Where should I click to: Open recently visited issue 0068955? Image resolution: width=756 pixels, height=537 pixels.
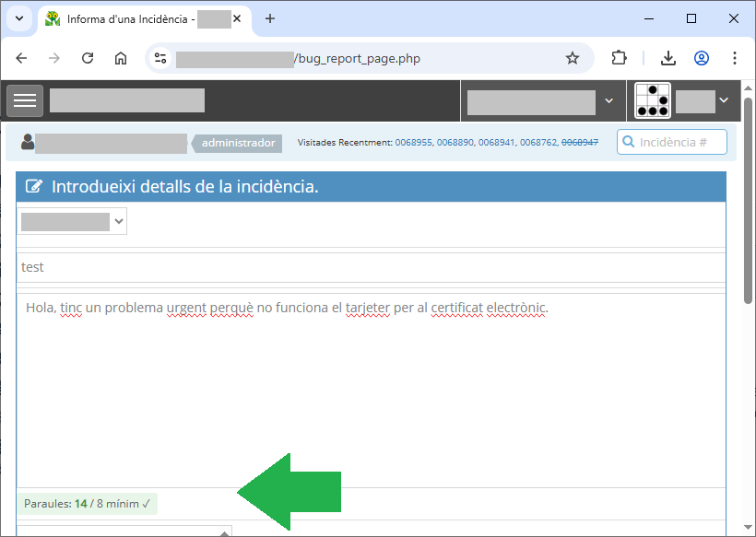point(414,143)
